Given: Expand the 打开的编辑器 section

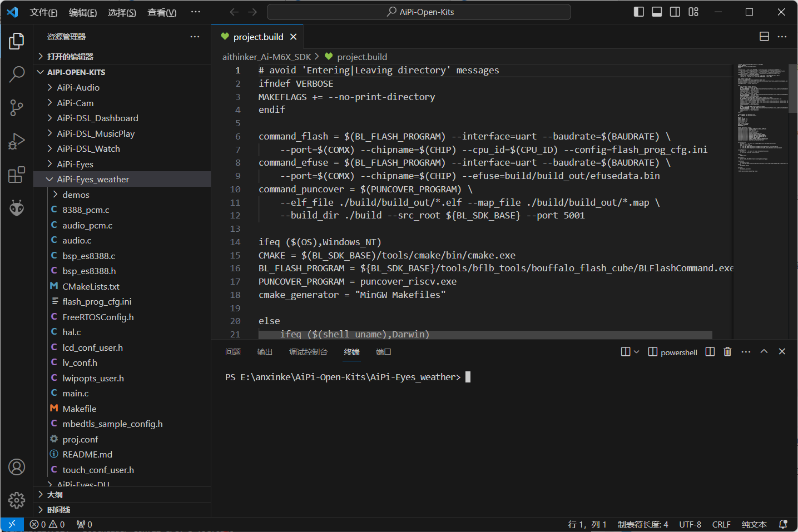Looking at the screenshot, I should point(122,57).
